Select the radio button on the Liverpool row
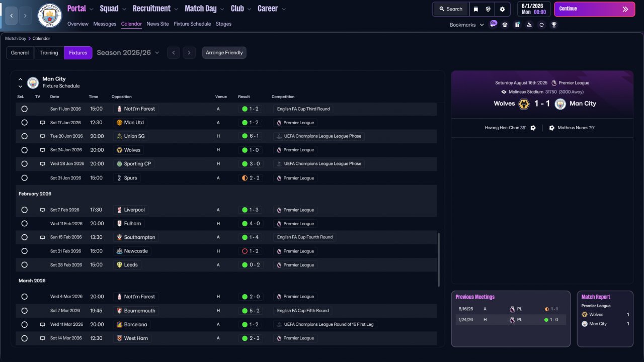Screen dimensions: 644x362 (x=24, y=210)
